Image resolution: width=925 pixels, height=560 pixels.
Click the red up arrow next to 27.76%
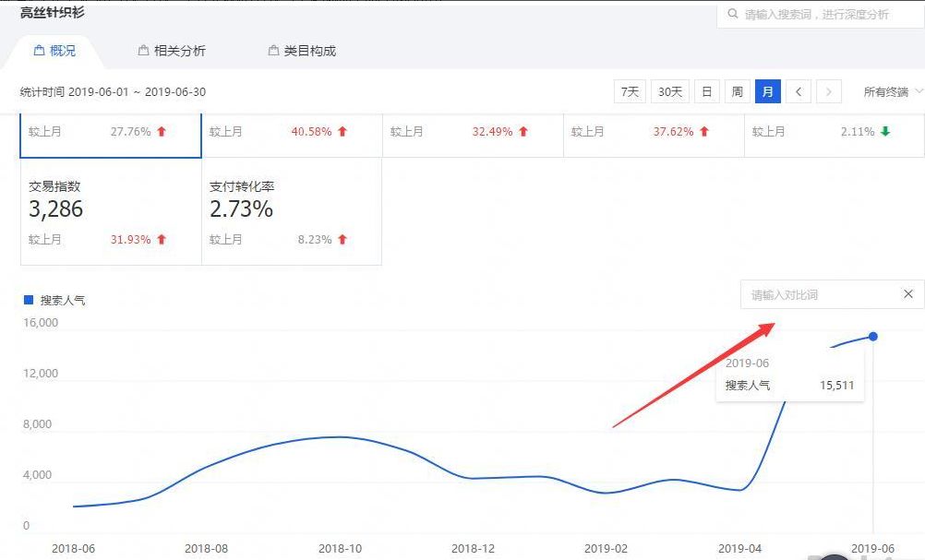pos(162,131)
